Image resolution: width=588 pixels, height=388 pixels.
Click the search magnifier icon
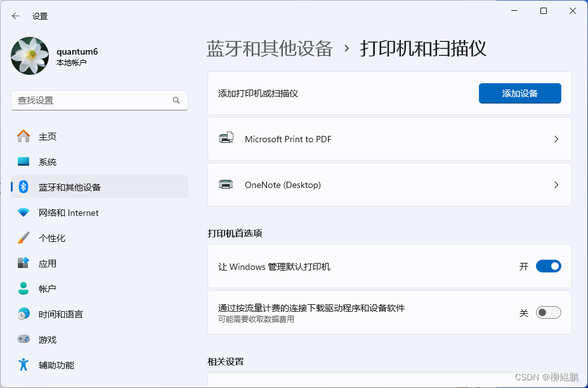click(x=176, y=100)
